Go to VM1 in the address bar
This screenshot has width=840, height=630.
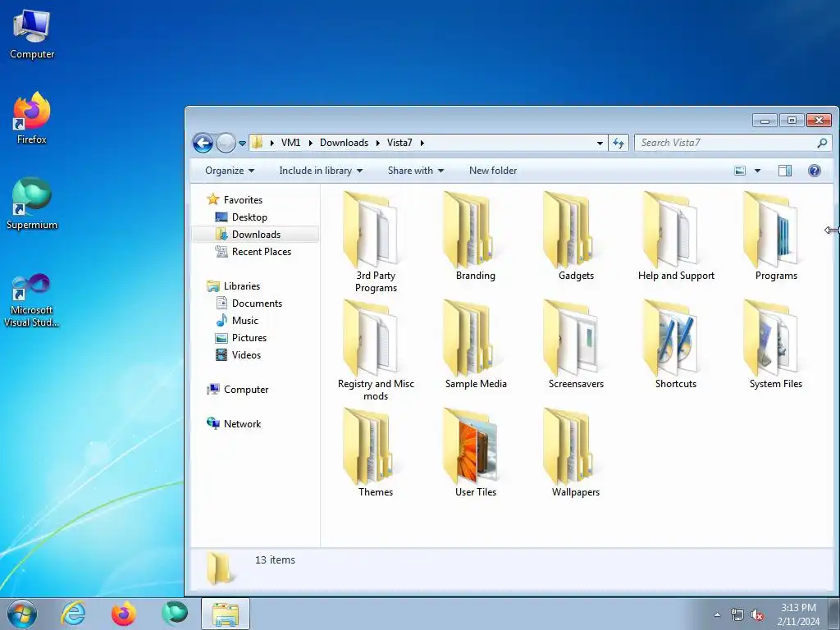(x=291, y=143)
